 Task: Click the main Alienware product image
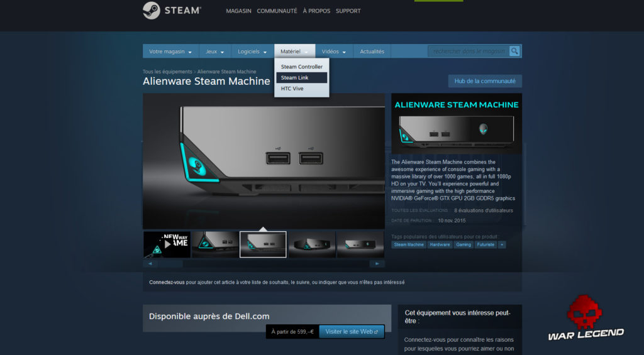coord(264,161)
